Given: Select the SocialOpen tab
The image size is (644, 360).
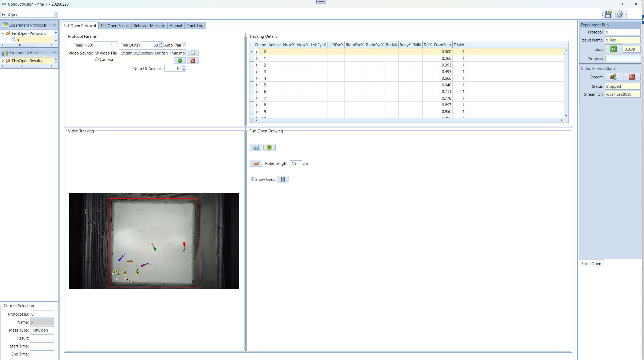Looking at the screenshot, I should point(591,263).
